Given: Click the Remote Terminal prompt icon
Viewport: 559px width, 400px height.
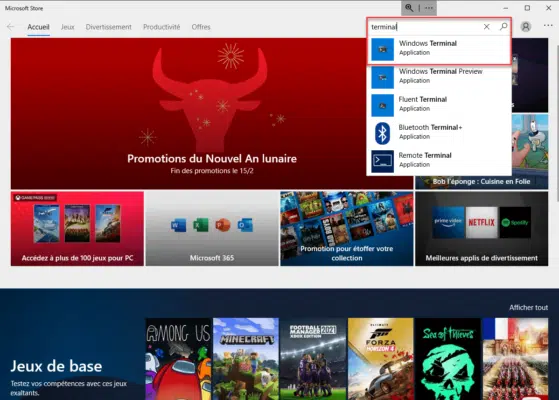Looking at the screenshot, I should pos(383,161).
